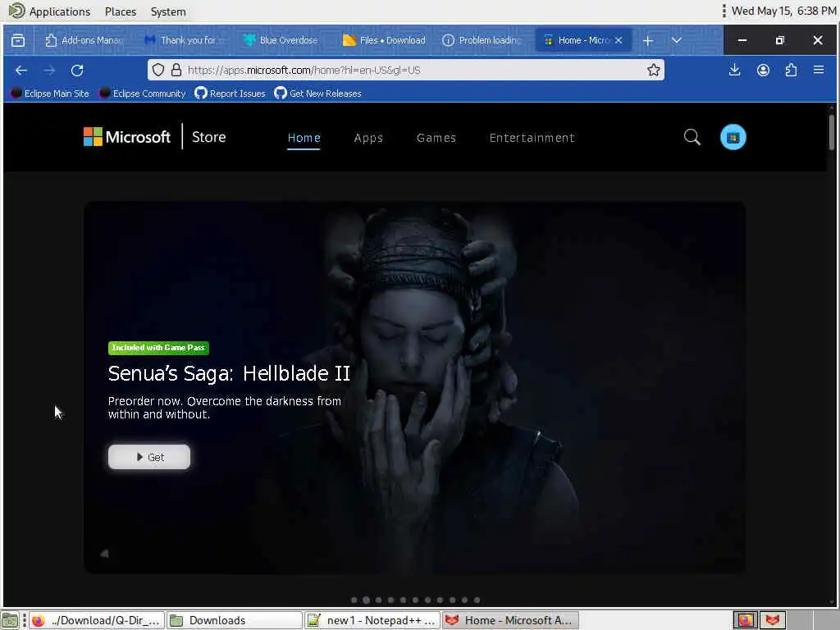This screenshot has height=630, width=840.
Task: Click the Hellblade hero banner image
Action: [x=414, y=387]
